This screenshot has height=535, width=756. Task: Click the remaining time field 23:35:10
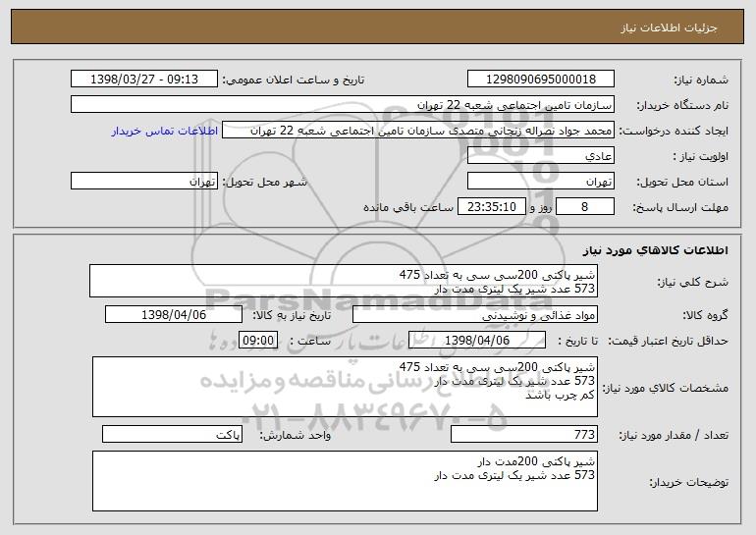click(x=491, y=207)
